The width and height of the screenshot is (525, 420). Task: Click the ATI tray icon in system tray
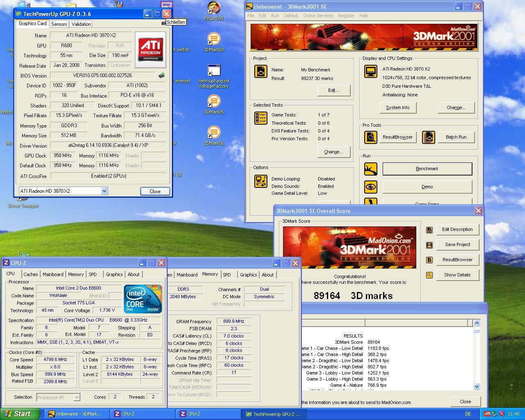coord(487,414)
